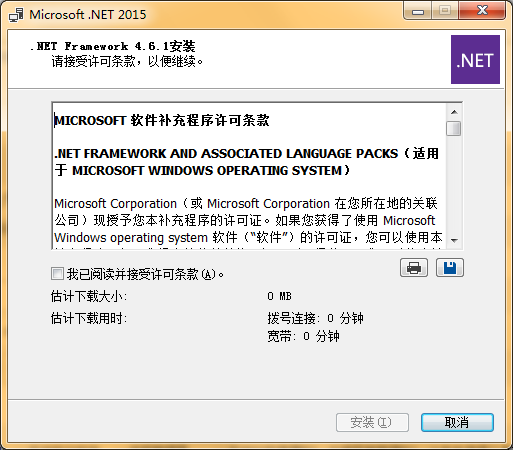This screenshot has width=513, height=450.
Task: Click the .NET Framework 4.6.1安装 heading
Action: pyautogui.click(x=112, y=46)
